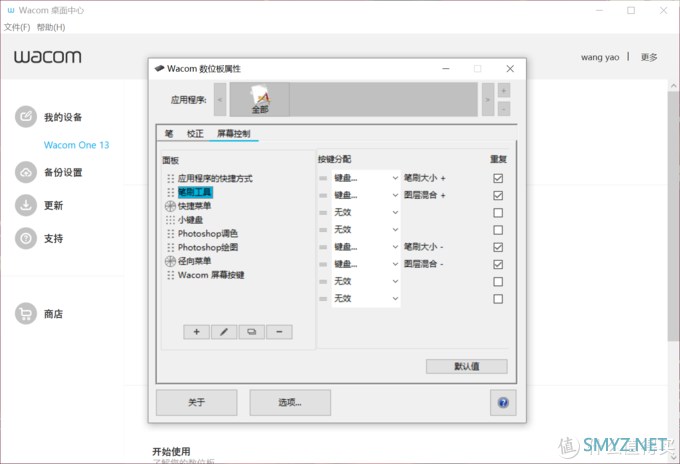Open the third row 无效 dropdown
The width and height of the screenshot is (680, 464).
coord(366,212)
